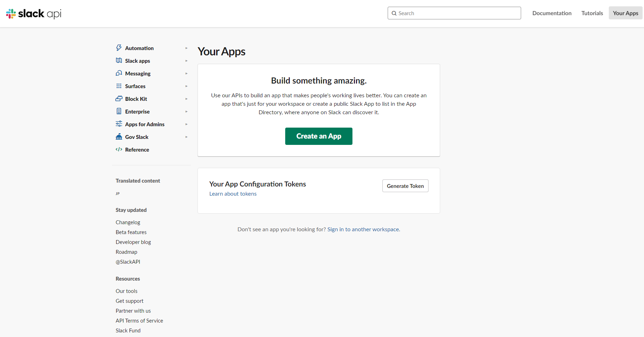Viewport: 644px width, 337px height.
Task: Click 'Build something amazing.' heading
Action: pos(319,81)
